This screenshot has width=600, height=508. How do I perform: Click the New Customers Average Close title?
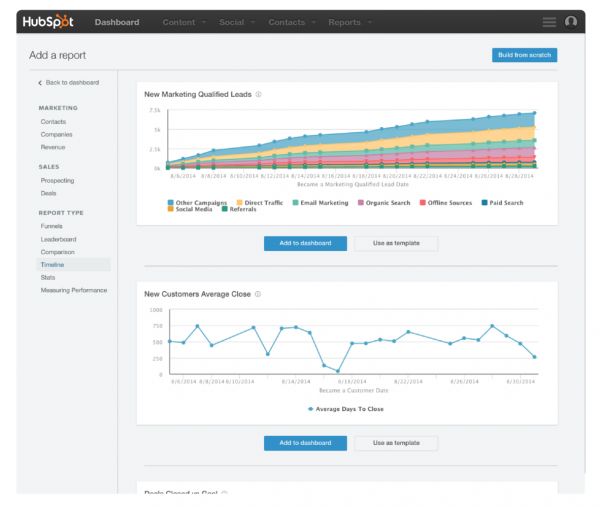[x=197, y=294]
